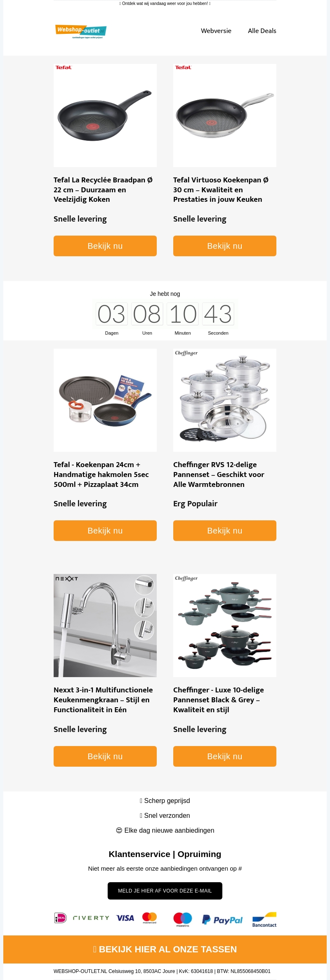The height and width of the screenshot is (980, 330).
Task: Open the Webversie link
Action: coord(216,31)
